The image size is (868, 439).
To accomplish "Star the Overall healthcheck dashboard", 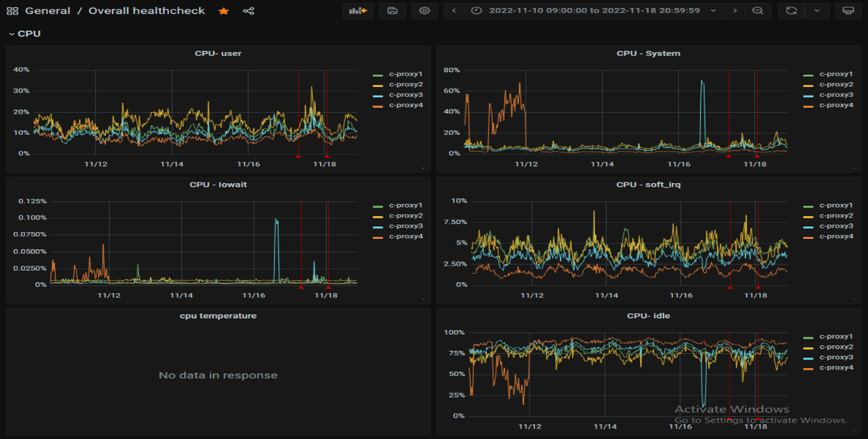I will [223, 11].
